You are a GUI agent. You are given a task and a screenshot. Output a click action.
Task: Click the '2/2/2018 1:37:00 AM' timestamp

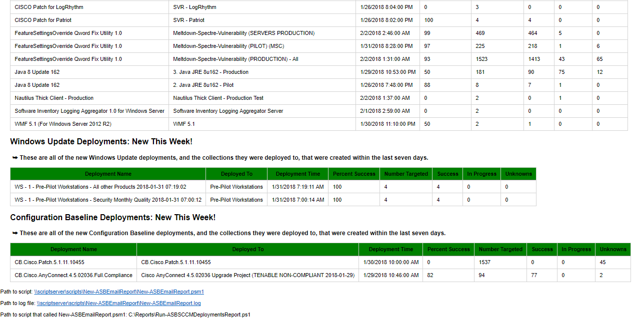click(385, 98)
